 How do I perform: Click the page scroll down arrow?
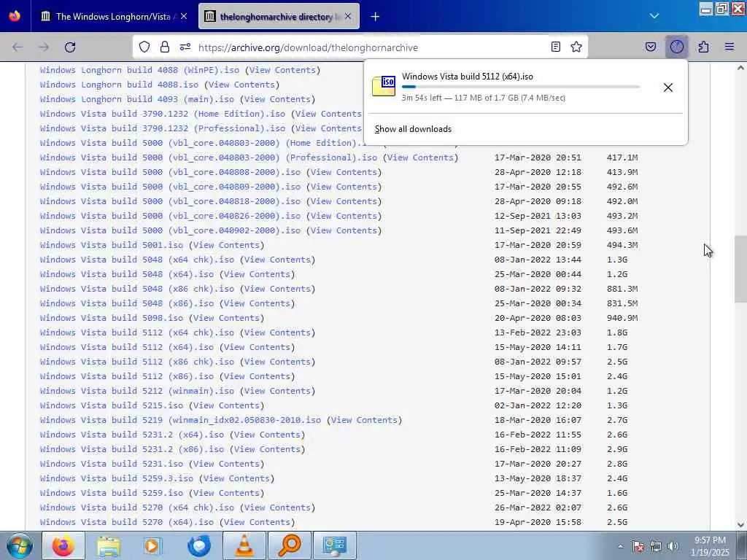[x=740, y=525]
